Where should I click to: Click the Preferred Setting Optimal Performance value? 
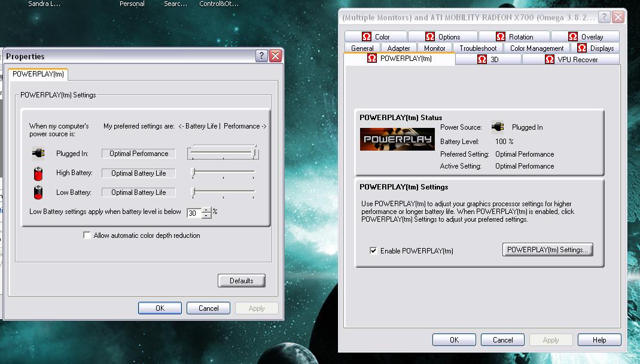click(x=525, y=154)
